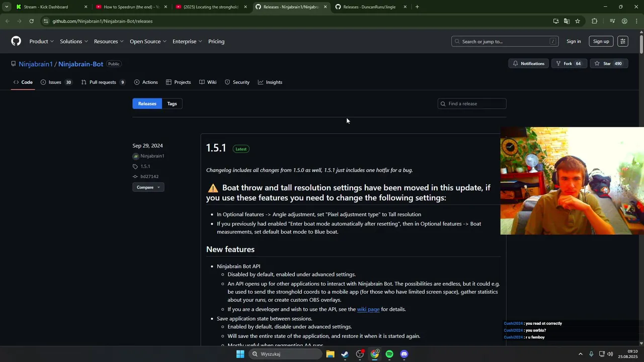
Task: Open the tab search dropdown arrow in Chrome
Action: (7, 7)
